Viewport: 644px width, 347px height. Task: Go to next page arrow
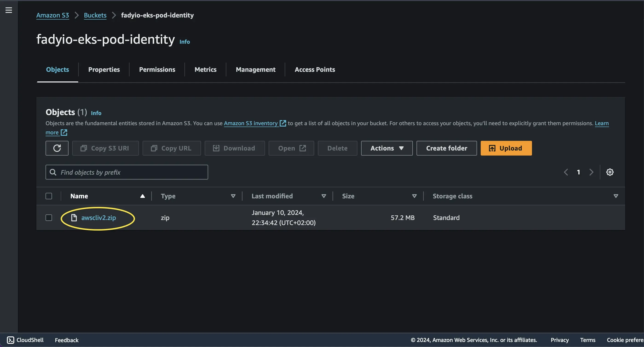click(591, 172)
